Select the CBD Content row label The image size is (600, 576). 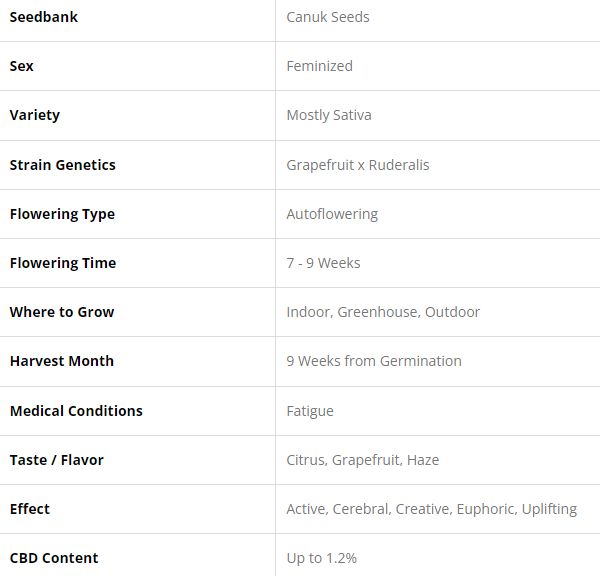point(54,558)
